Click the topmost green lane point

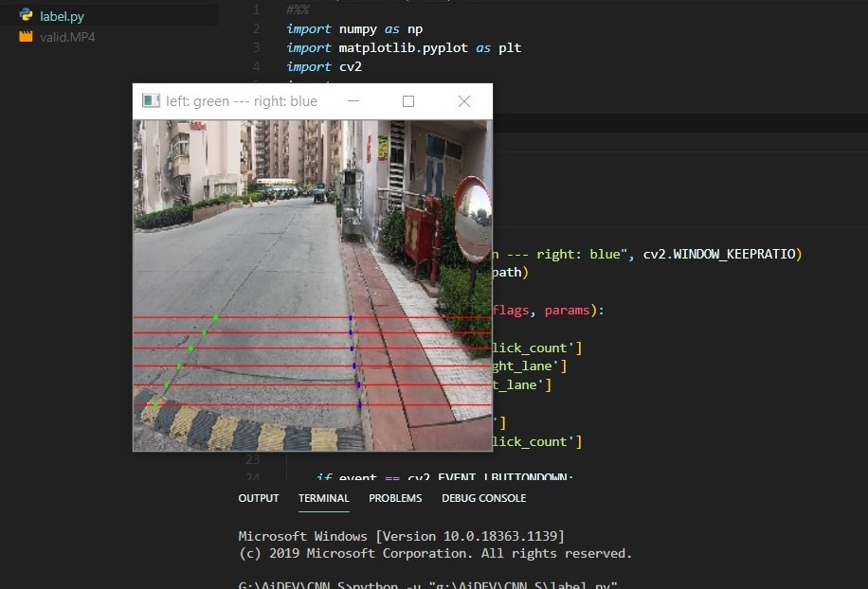click(x=216, y=317)
